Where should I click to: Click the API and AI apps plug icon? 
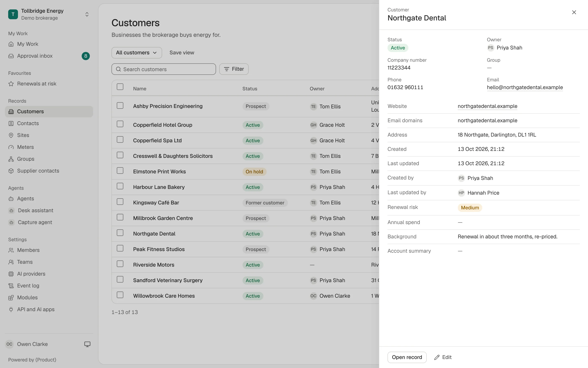pyautogui.click(x=11, y=309)
